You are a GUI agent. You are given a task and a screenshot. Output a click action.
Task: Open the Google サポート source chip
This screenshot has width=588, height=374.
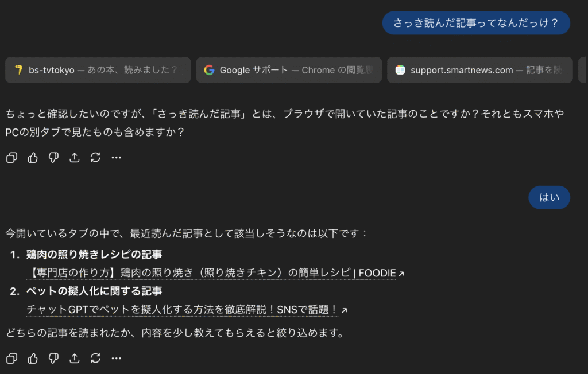click(288, 70)
